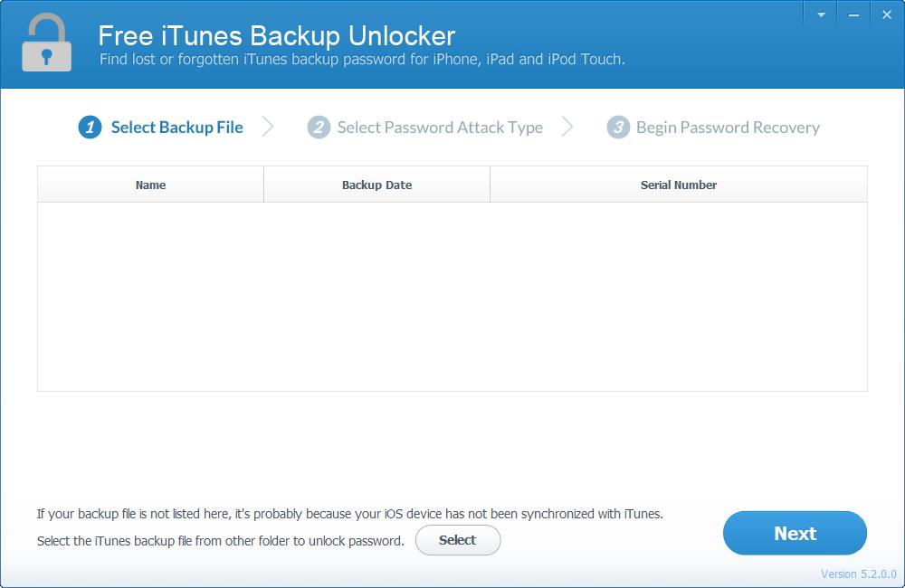Switch to the Select Password Attack Type step
The height and width of the screenshot is (588, 905).
pos(441,127)
